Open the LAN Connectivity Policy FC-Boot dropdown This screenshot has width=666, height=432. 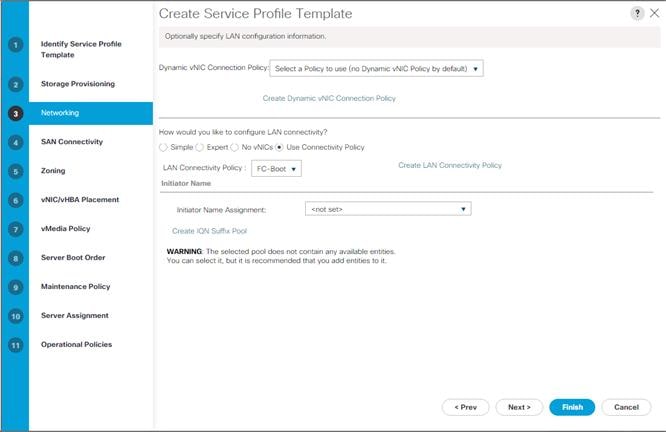point(277,169)
